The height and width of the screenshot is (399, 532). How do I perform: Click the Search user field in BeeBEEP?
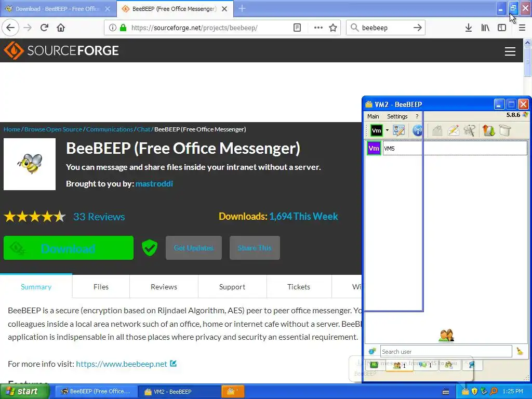pyautogui.click(x=446, y=352)
